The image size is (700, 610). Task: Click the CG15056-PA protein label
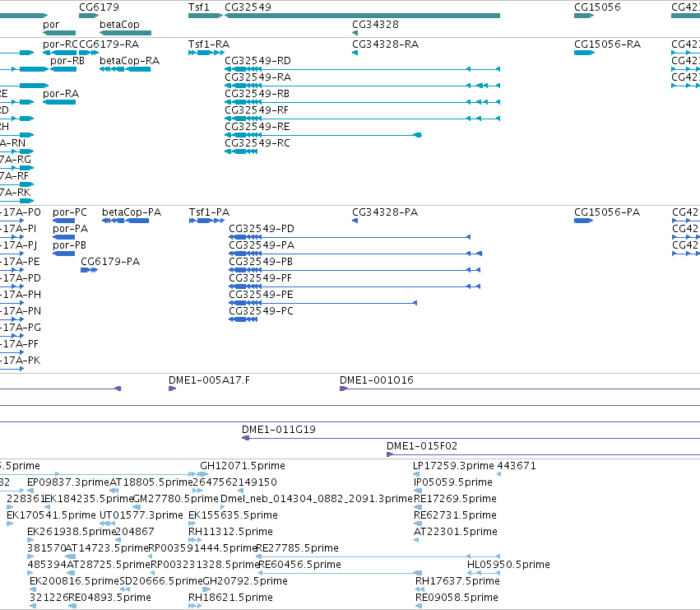pyautogui.click(x=607, y=212)
